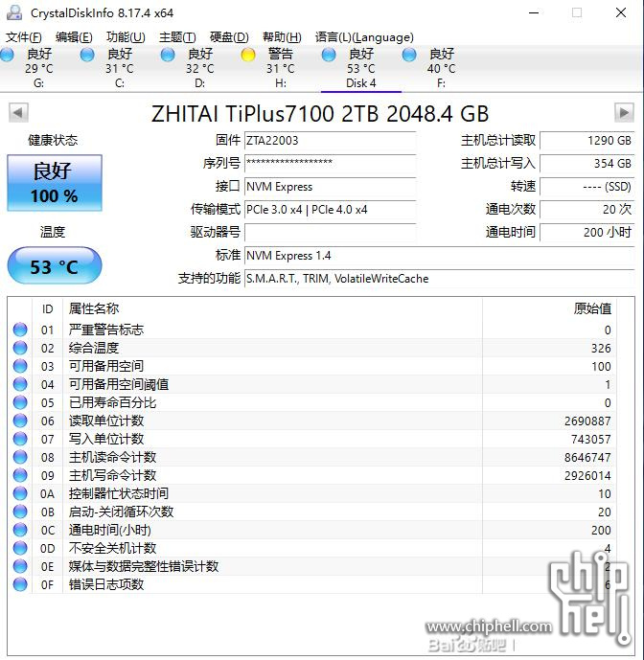The width and height of the screenshot is (644, 660).
Task: Click status icon of row 03 可用备用空间
Action: pyautogui.click(x=20, y=366)
